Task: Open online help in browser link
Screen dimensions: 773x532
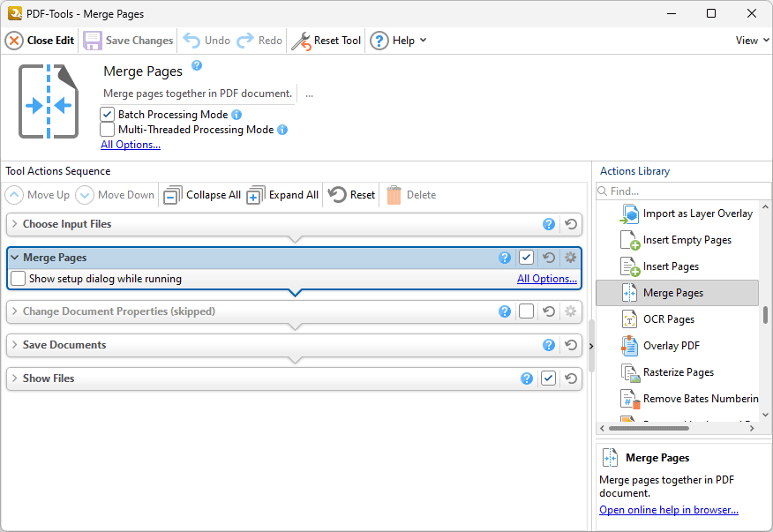Action: (x=669, y=510)
